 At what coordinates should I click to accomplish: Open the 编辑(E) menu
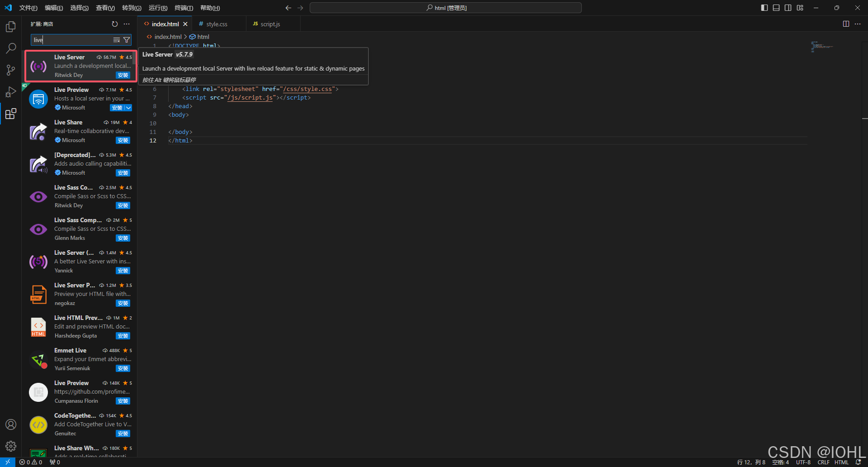pyautogui.click(x=54, y=8)
